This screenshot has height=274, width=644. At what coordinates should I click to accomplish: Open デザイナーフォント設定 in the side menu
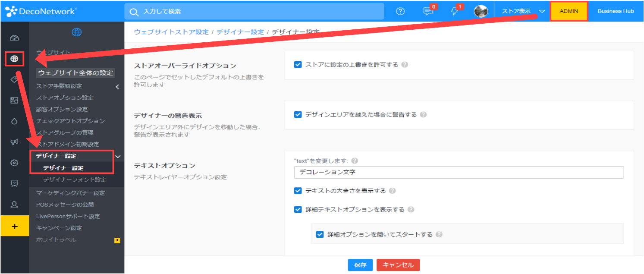pyautogui.click(x=75, y=180)
